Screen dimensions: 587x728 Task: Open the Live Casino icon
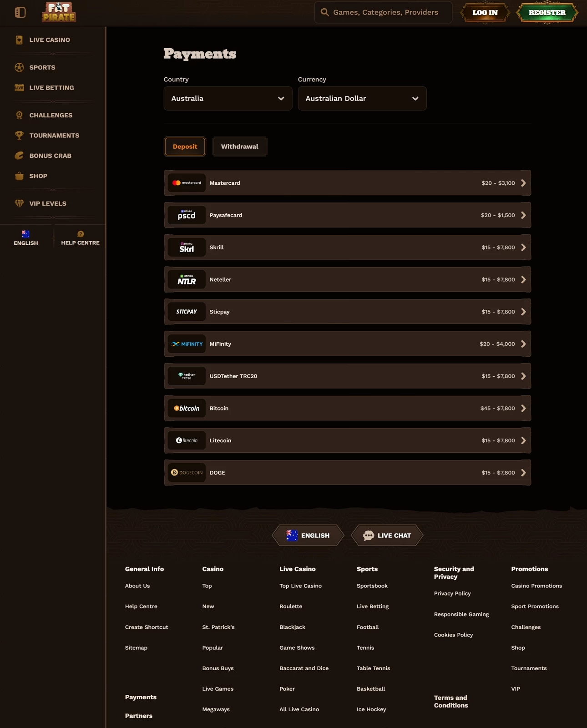[x=19, y=40]
